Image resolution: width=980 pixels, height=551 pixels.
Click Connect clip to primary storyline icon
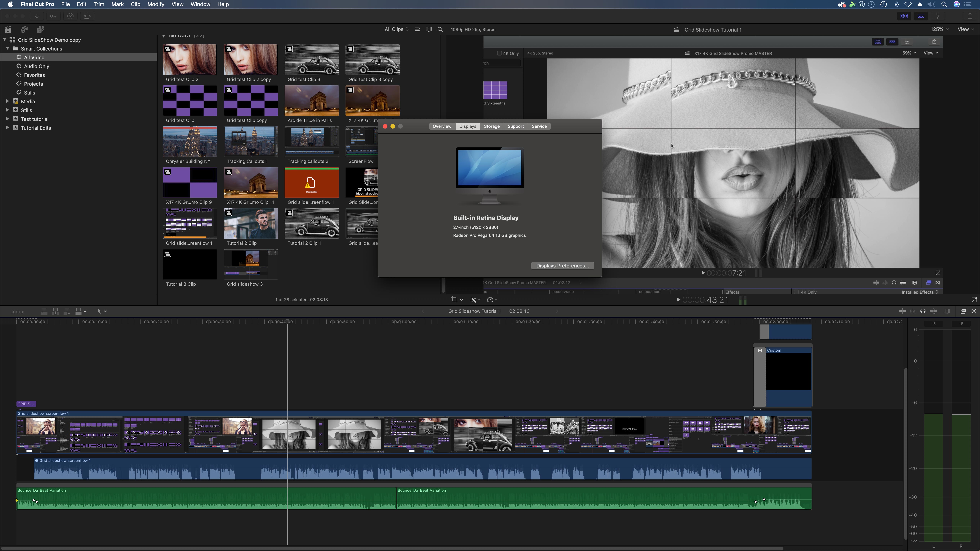click(44, 311)
